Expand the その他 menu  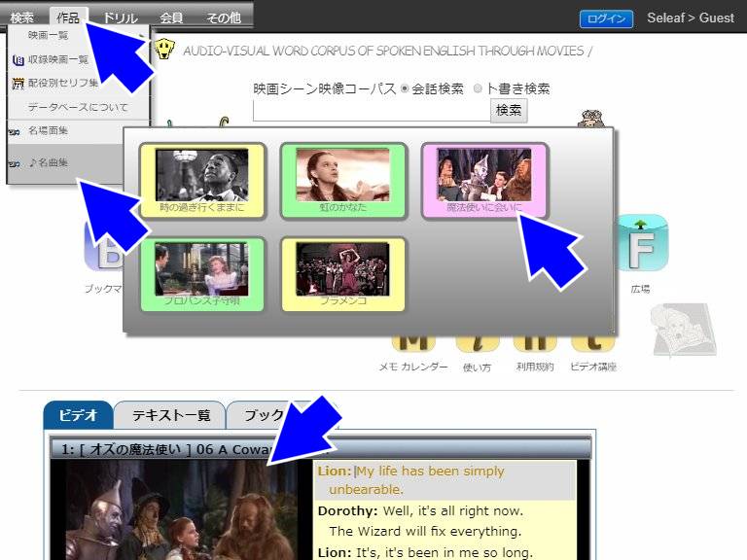pyautogui.click(x=224, y=17)
